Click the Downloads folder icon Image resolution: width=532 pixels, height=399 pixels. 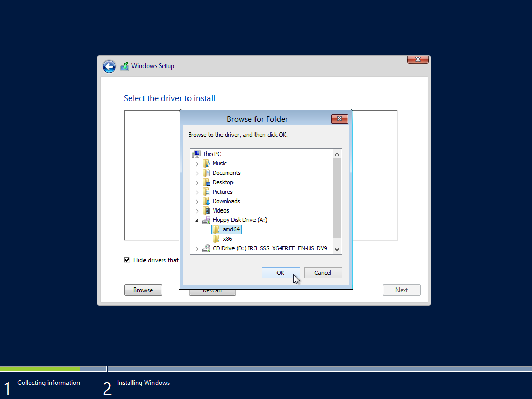tap(206, 202)
